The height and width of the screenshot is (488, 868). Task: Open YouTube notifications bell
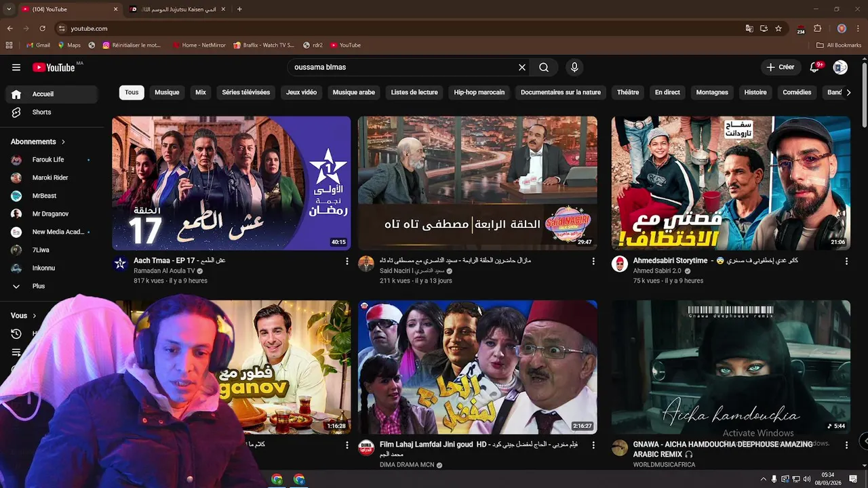click(x=814, y=67)
